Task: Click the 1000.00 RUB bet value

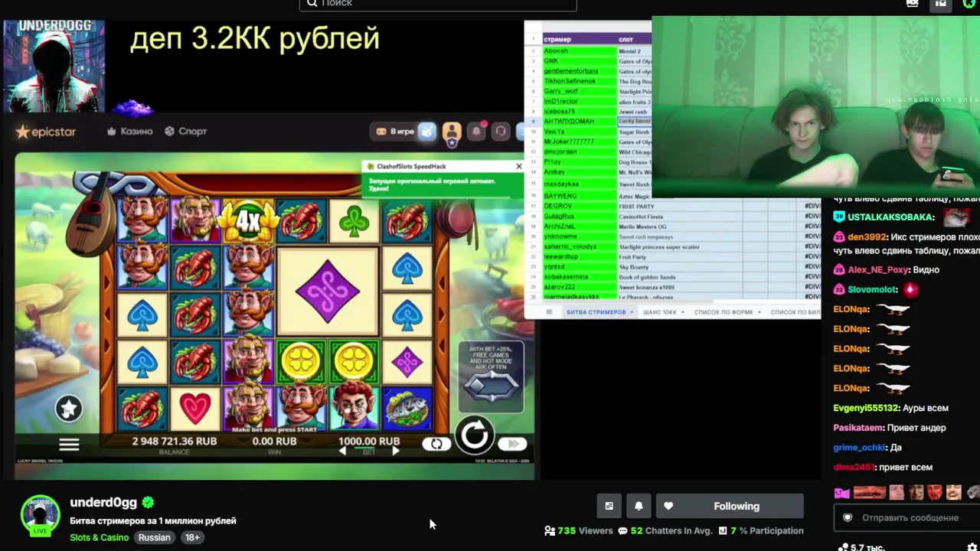Action: coord(369,442)
